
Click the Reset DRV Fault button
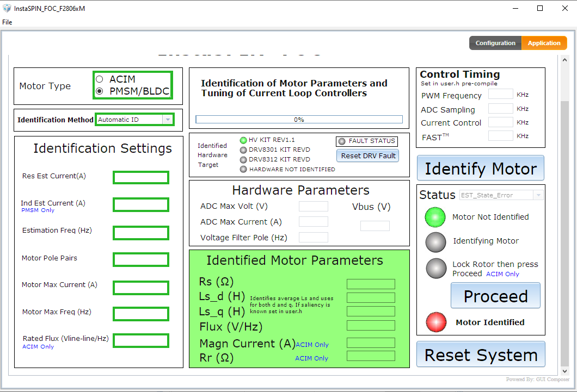(368, 156)
